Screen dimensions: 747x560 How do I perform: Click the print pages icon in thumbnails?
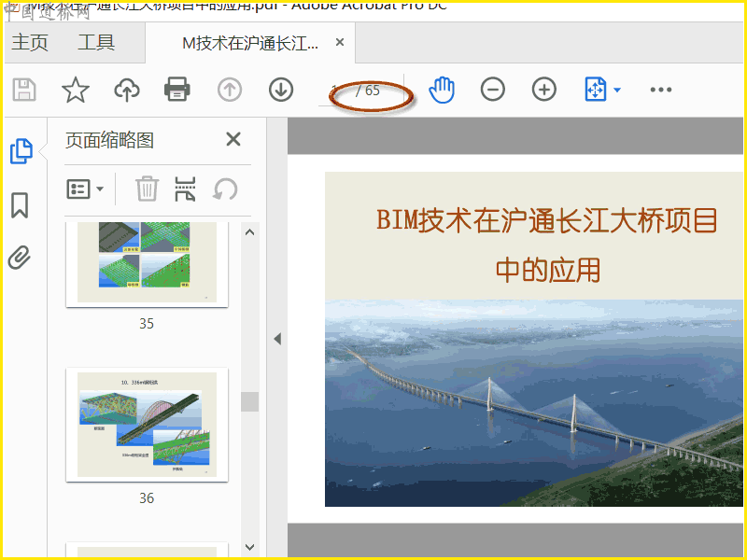click(185, 189)
